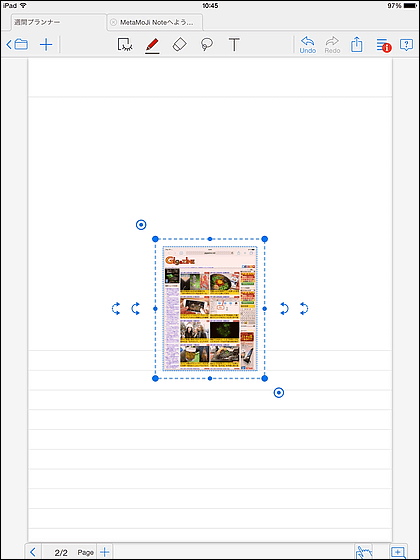Tap the Undo button
Viewport: 420px width, 560px height.
(308, 45)
